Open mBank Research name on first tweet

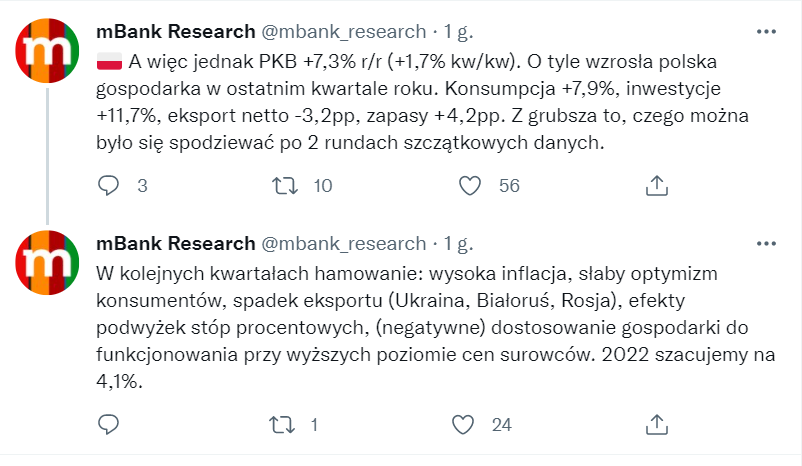[x=176, y=32]
